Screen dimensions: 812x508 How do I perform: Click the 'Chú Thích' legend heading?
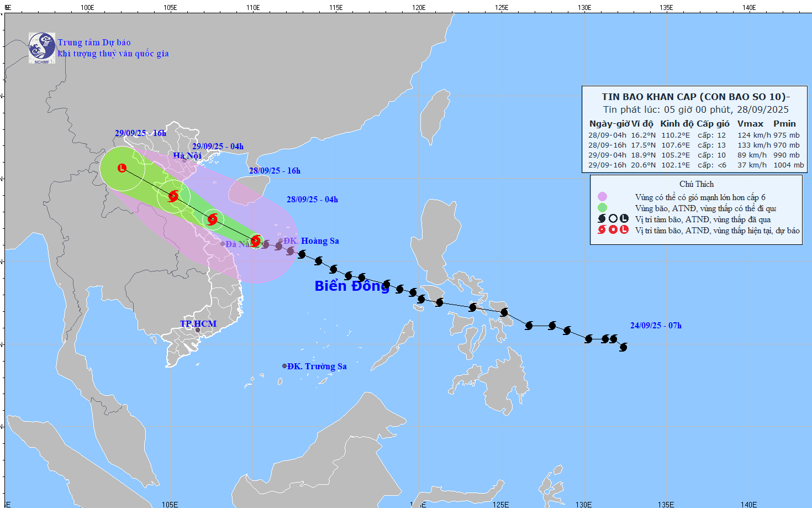[697, 184]
